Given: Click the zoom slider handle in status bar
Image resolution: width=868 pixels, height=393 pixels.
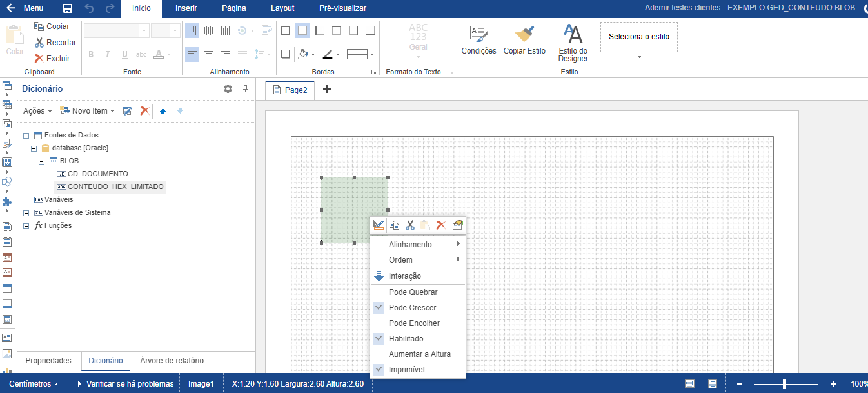Looking at the screenshot, I should pyautogui.click(x=784, y=384).
